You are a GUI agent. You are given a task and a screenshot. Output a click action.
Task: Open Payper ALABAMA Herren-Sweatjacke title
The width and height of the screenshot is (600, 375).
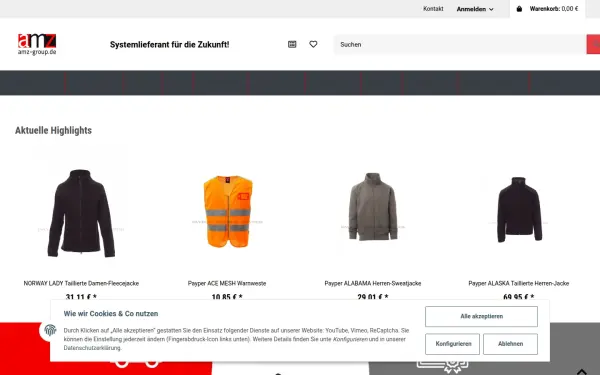[x=373, y=284]
